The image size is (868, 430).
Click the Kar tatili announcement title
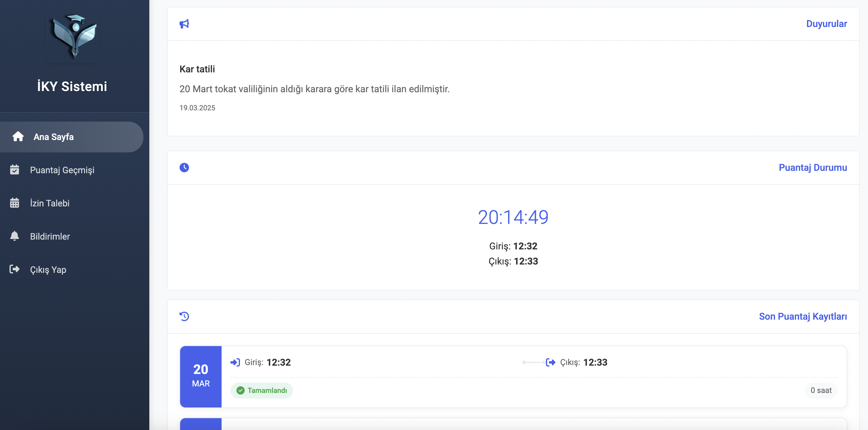[x=197, y=69]
